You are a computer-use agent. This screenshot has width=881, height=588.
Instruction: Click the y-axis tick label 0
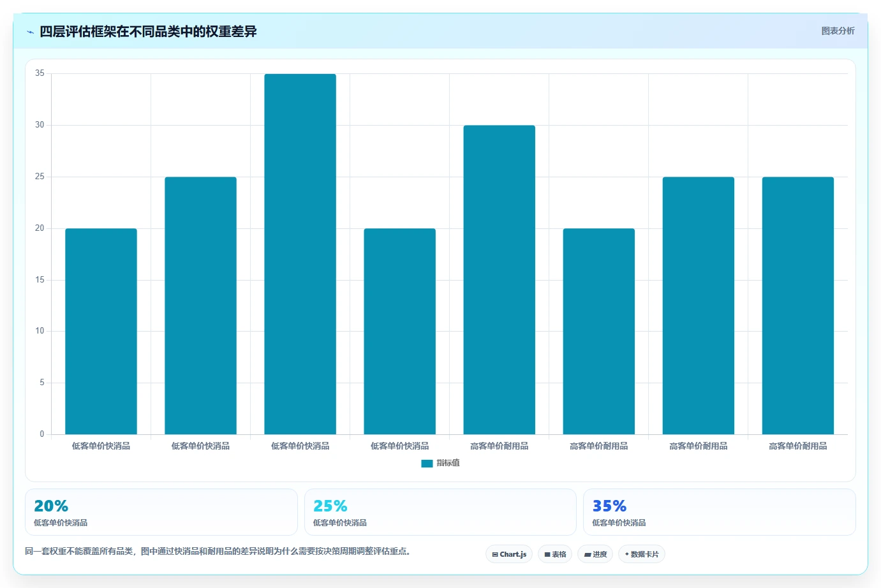42,434
